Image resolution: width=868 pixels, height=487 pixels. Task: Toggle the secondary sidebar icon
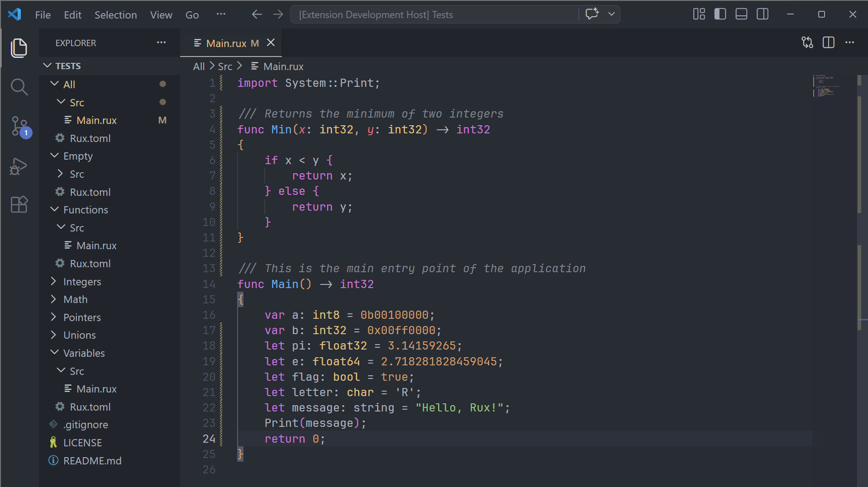click(x=762, y=14)
